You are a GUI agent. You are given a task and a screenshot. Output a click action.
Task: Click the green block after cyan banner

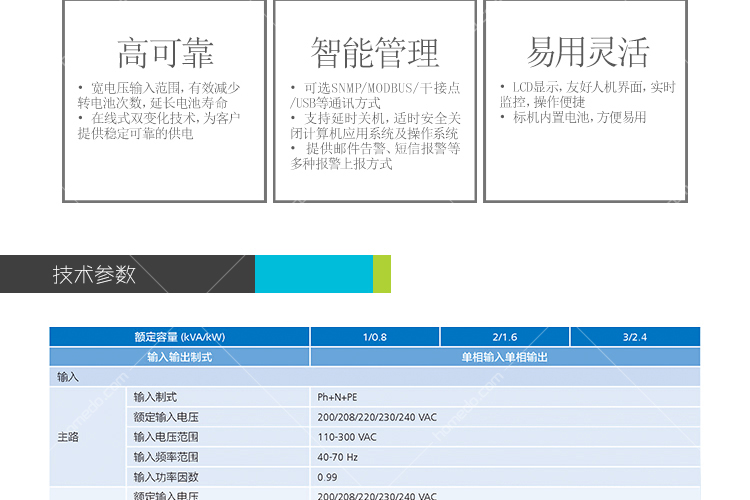382,274
